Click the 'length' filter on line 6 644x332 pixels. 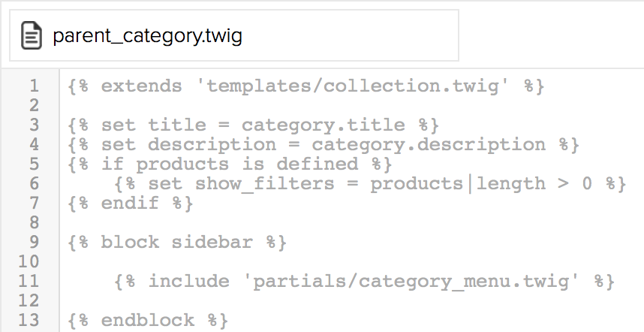(x=510, y=184)
